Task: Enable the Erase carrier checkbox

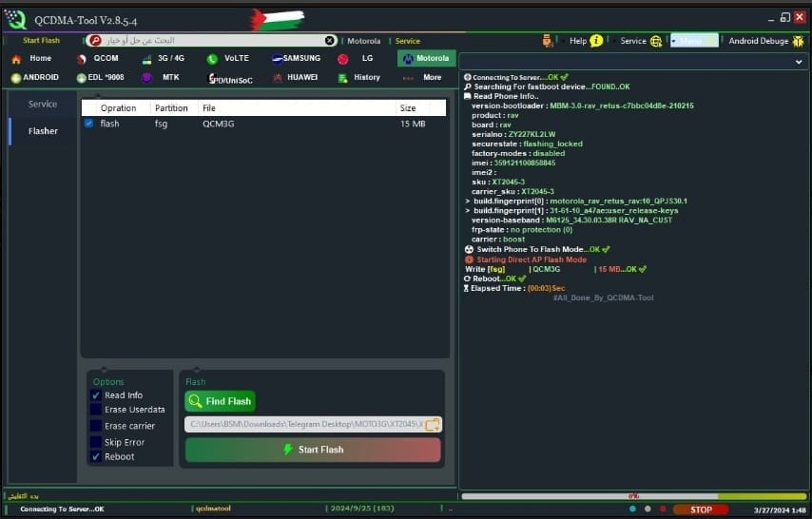Action: pos(96,426)
